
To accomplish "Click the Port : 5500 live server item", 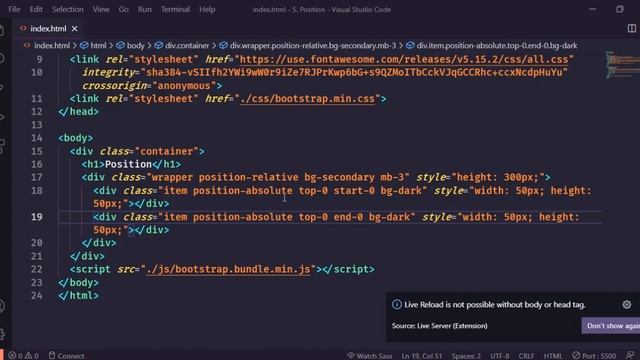I will (x=594, y=356).
